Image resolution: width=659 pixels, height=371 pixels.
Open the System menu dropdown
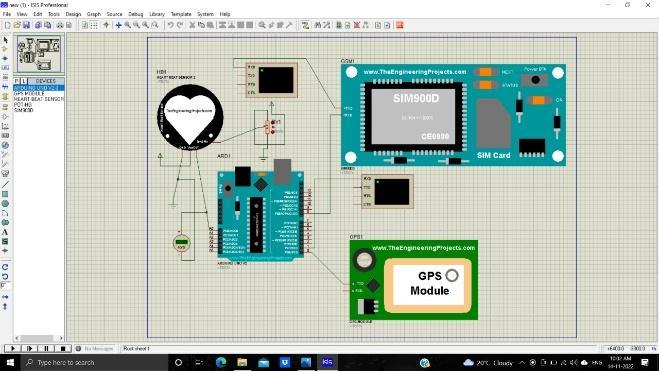pos(206,14)
